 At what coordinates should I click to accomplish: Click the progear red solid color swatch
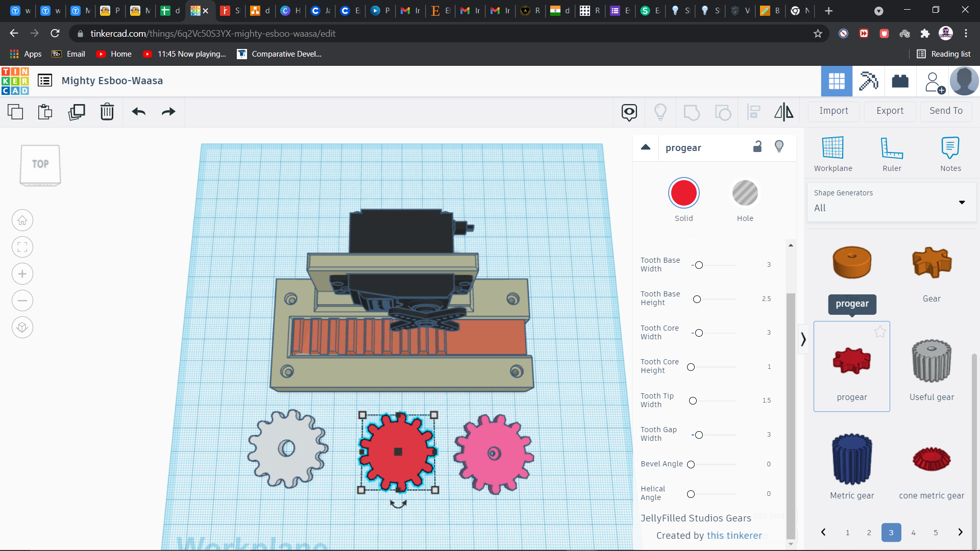(684, 193)
